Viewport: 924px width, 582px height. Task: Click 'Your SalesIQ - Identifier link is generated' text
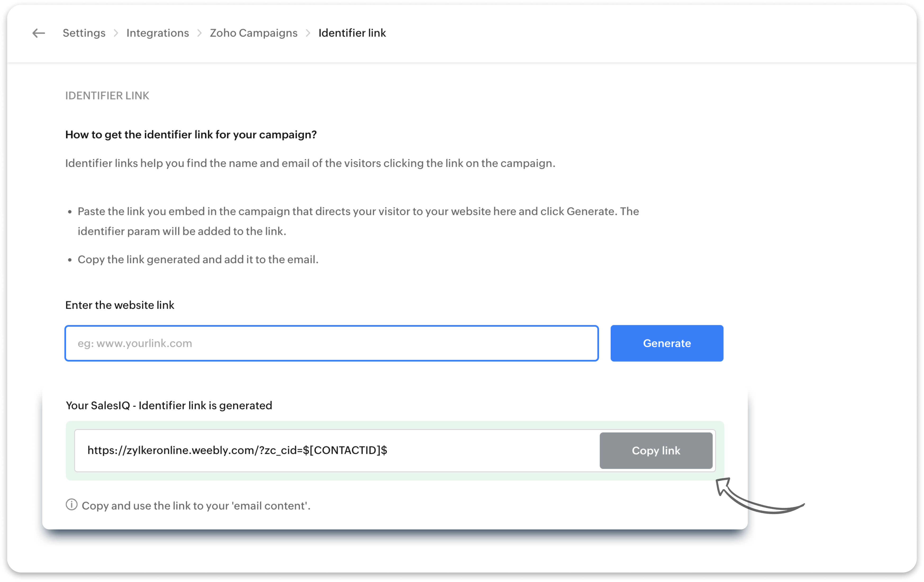(169, 405)
